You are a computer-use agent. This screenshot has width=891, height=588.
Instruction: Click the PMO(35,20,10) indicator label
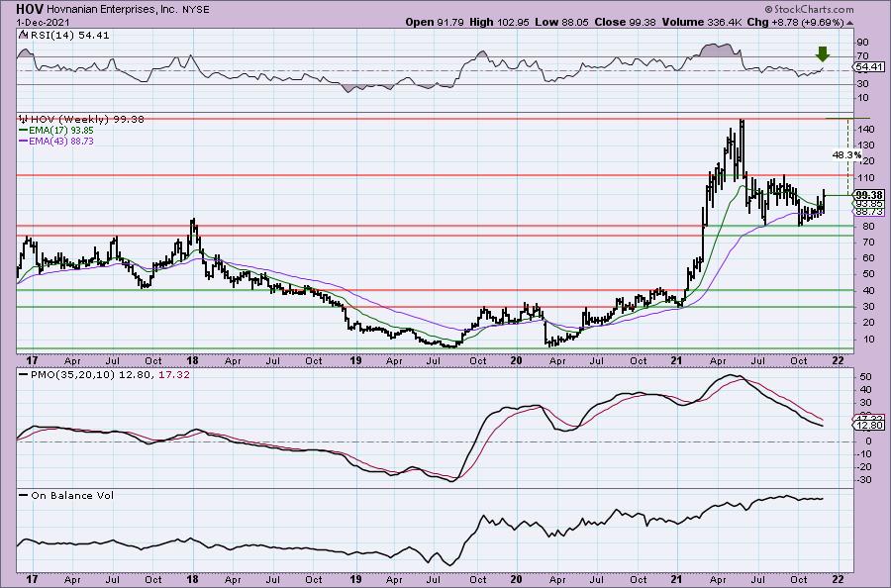74,375
